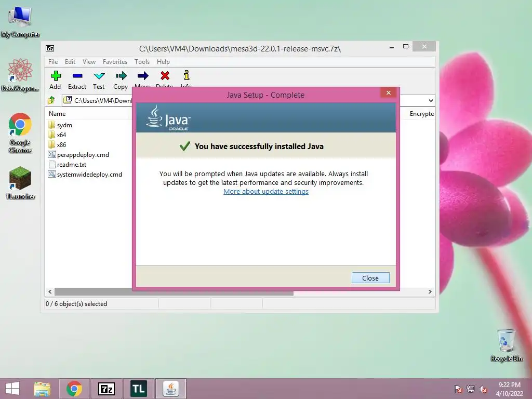Click the muted volume tray icon
This screenshot has width=532, height=399.
[483, 389]
